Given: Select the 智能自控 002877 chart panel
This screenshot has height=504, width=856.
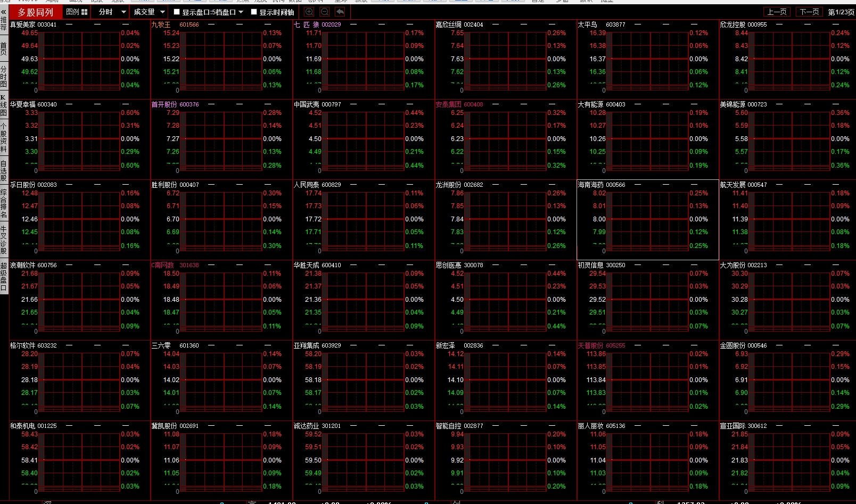Looking at the screenshot, I should 506,461.
